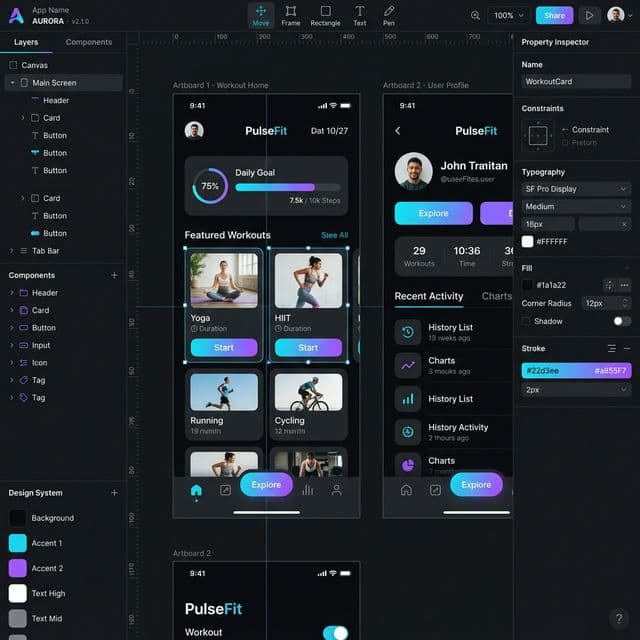Select the Cycling workout card thumbnail

tap(308, 392)
